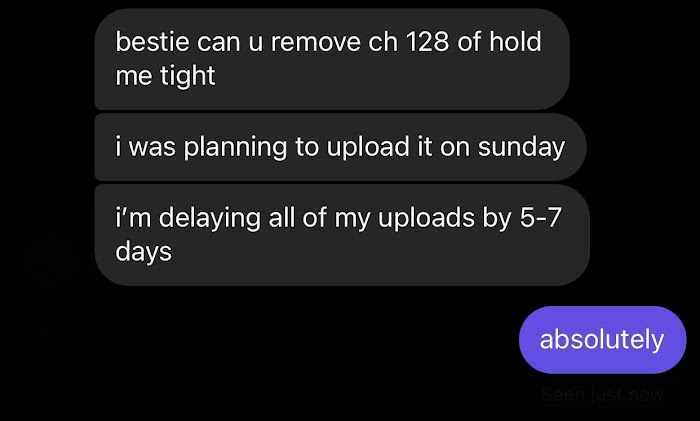Tap the "Seen just now" read receipt
The width and height of the screenshot is (700, 421).
(602, 395)
